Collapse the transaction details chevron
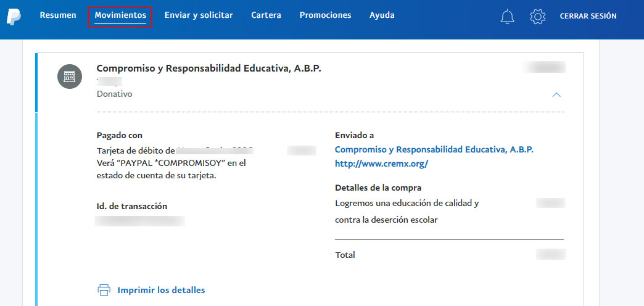 click(x=556, y=95)
